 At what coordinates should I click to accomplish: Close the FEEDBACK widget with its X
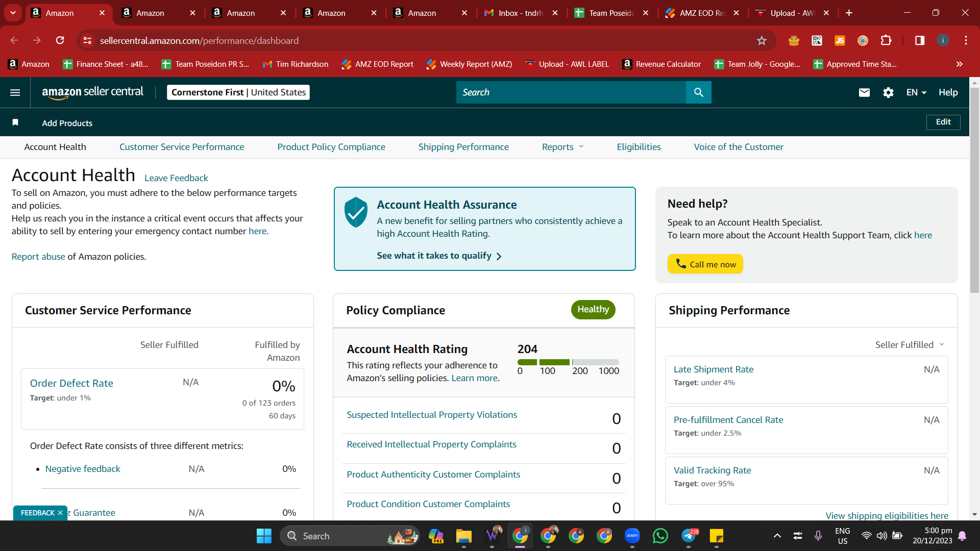coord(60,513)
